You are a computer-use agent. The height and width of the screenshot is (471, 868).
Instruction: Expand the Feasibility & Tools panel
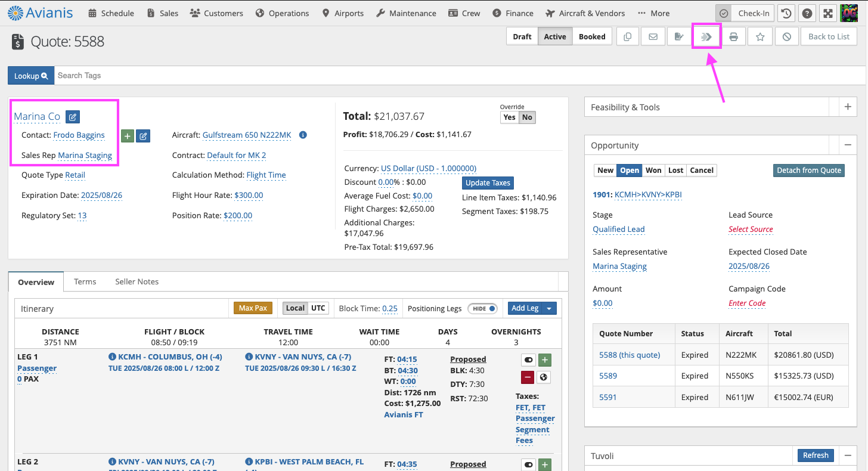[x=848, y=107]
